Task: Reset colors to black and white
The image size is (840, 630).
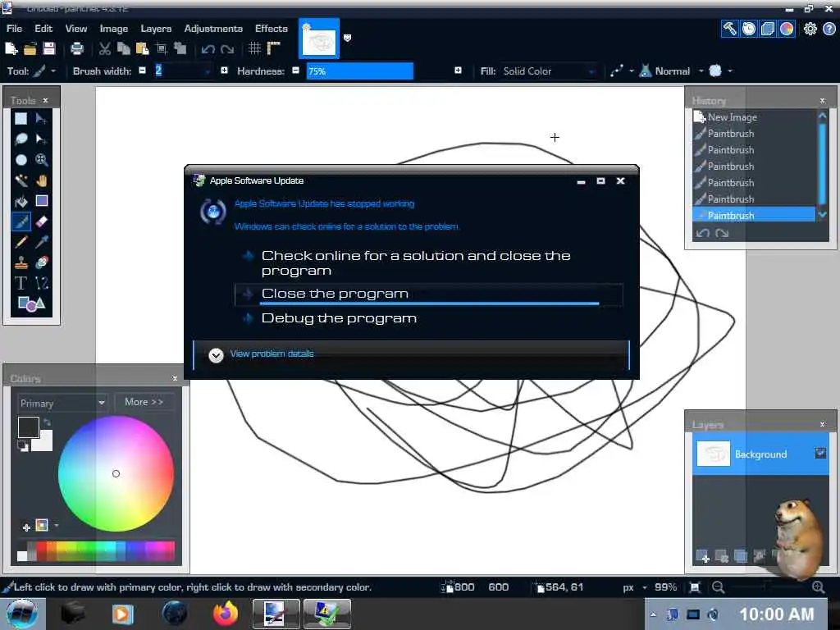Action: pos(22,445)
